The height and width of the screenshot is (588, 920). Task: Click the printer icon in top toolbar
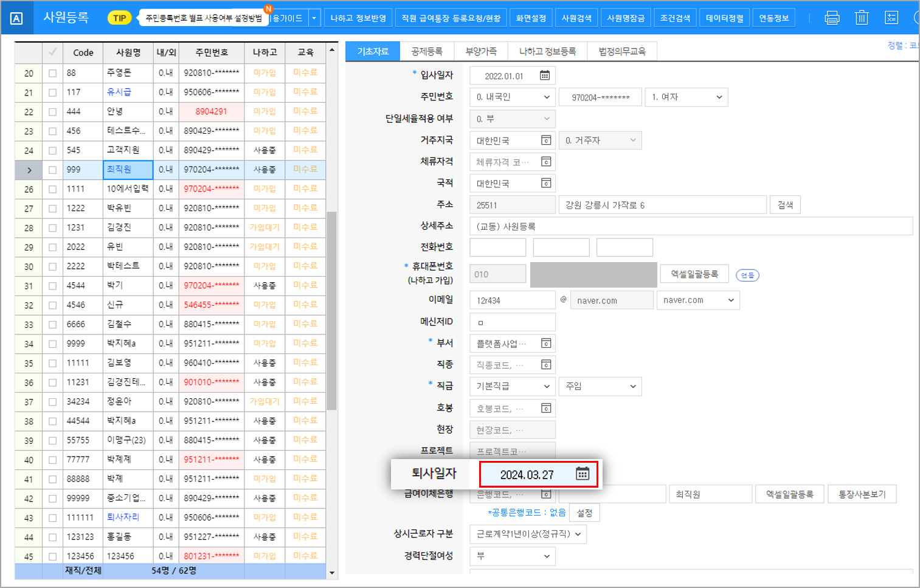[x=832, y=18]
